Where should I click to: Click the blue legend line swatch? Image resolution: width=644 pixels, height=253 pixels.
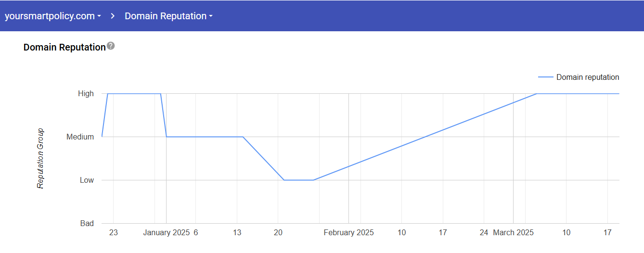(545, 77)
